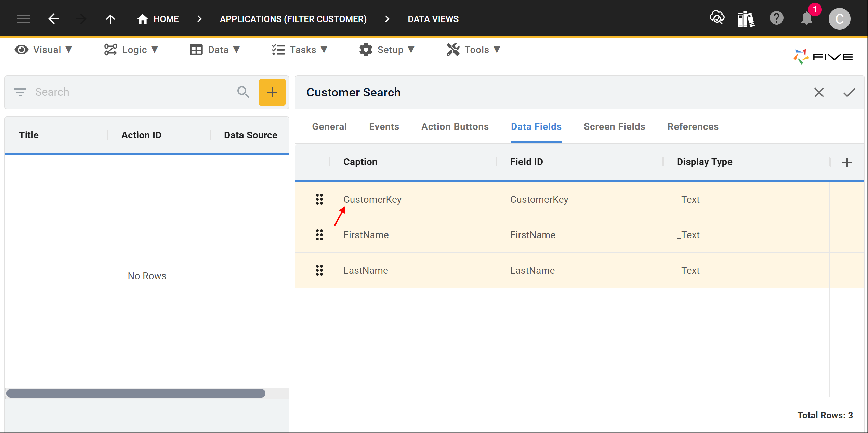The width and height of the screenshot is (868, 433).
Task: Click the Visual menu icon
Action: pos(22,50)
